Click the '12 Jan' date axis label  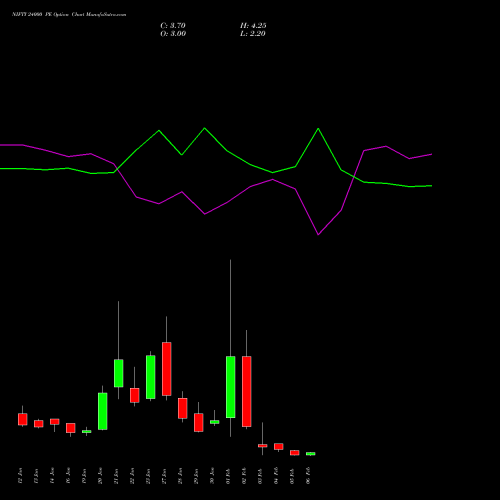(20, 476)
